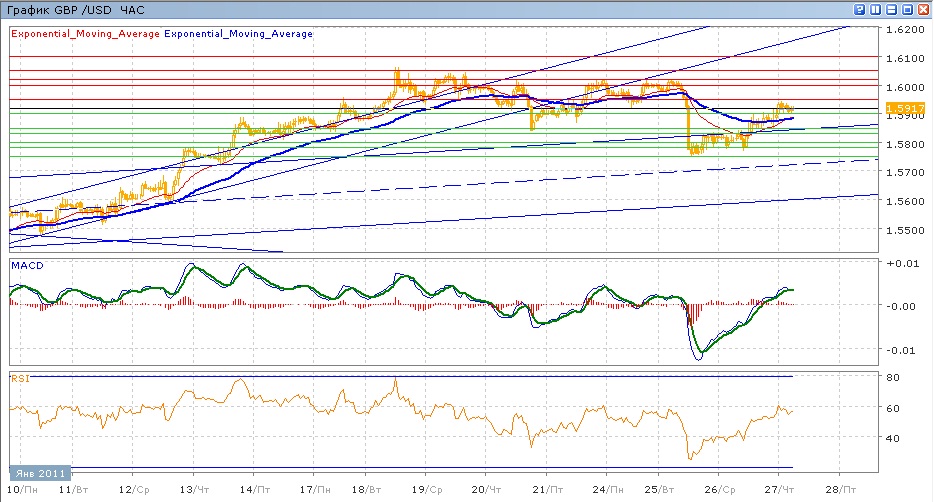Image resolution: width=934 pixels, height=502 pixels.
Task: Click the 24/Пн date label
Action: pyautogui.click(x=608, y=489)
